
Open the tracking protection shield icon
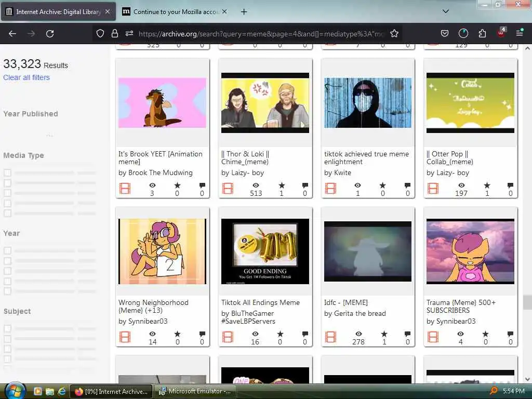[x=100, y=34]
